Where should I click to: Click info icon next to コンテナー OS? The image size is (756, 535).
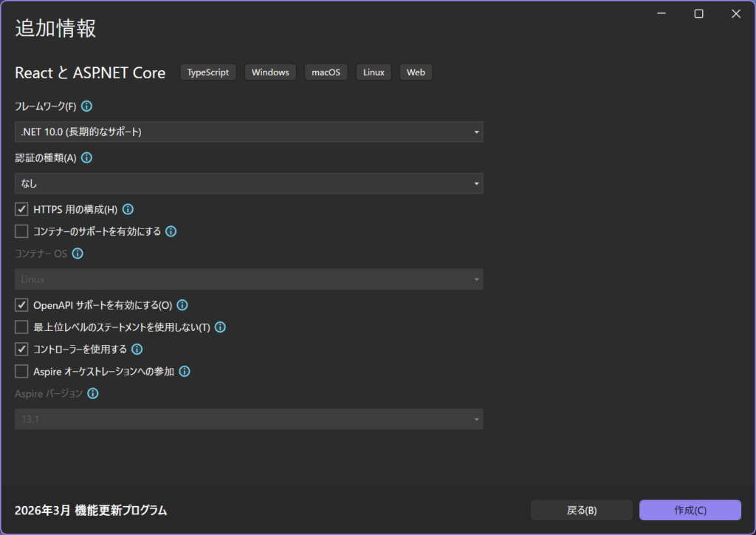point(78,253)
